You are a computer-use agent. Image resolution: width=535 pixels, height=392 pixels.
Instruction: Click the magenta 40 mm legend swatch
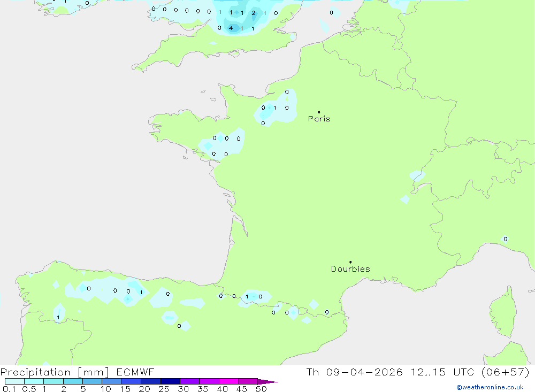pos(228,381)
